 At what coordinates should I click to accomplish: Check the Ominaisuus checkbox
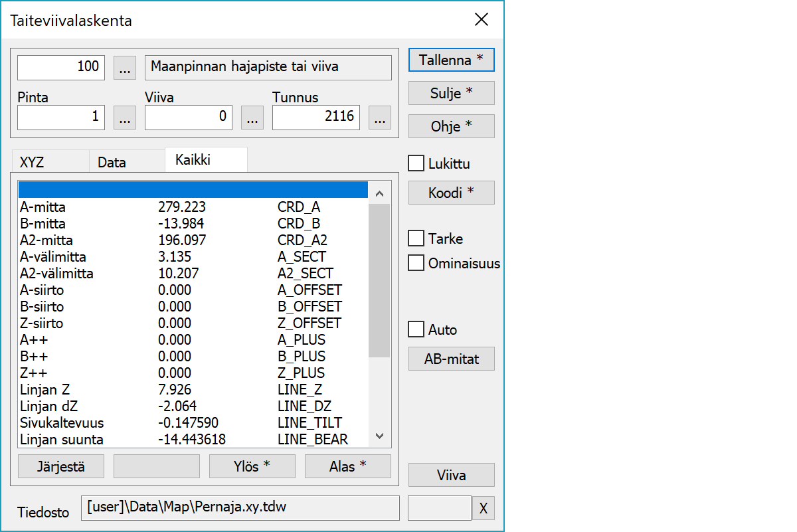[416, 263]
